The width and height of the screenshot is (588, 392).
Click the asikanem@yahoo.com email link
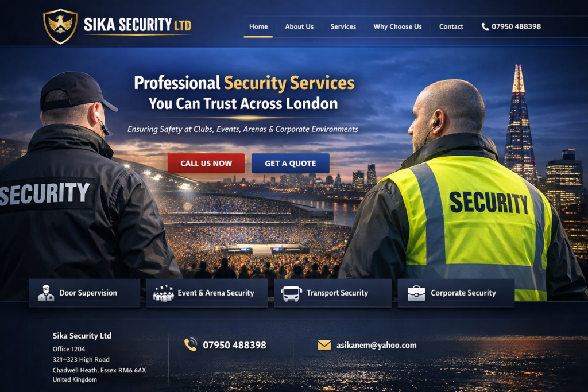377,345
